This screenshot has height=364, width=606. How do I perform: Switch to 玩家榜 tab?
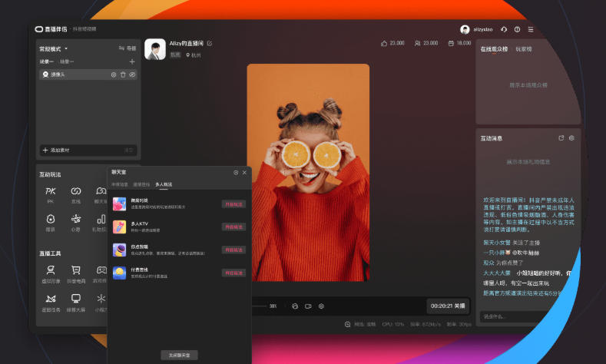(524, 49)
